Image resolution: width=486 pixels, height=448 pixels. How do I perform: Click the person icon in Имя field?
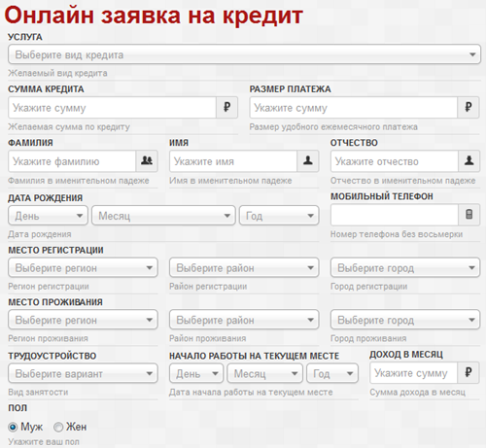[308, 160]
